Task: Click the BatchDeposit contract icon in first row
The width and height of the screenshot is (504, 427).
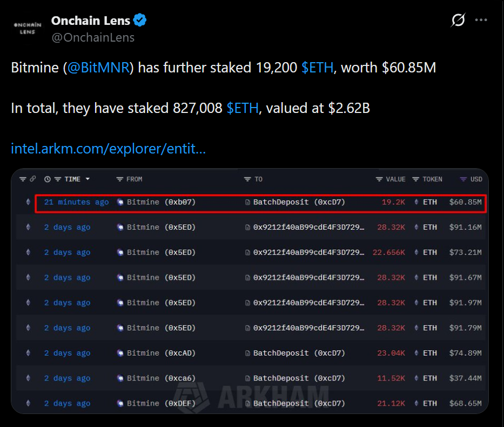Action: pyautogui.click(x=247, y=202)
